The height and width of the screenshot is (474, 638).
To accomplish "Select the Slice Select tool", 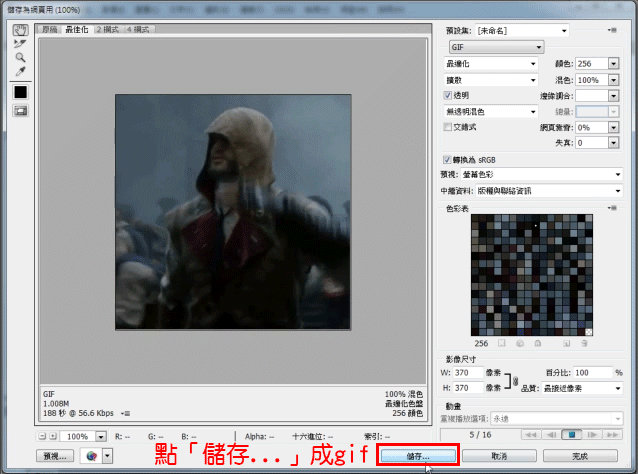I will pyautogui.click(x=20, y=44).
